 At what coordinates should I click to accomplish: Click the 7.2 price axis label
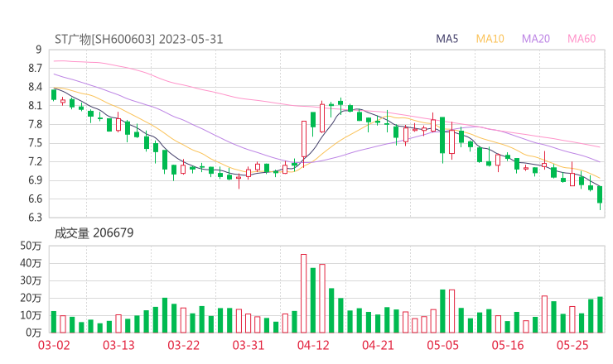click(x=35, y=161)
